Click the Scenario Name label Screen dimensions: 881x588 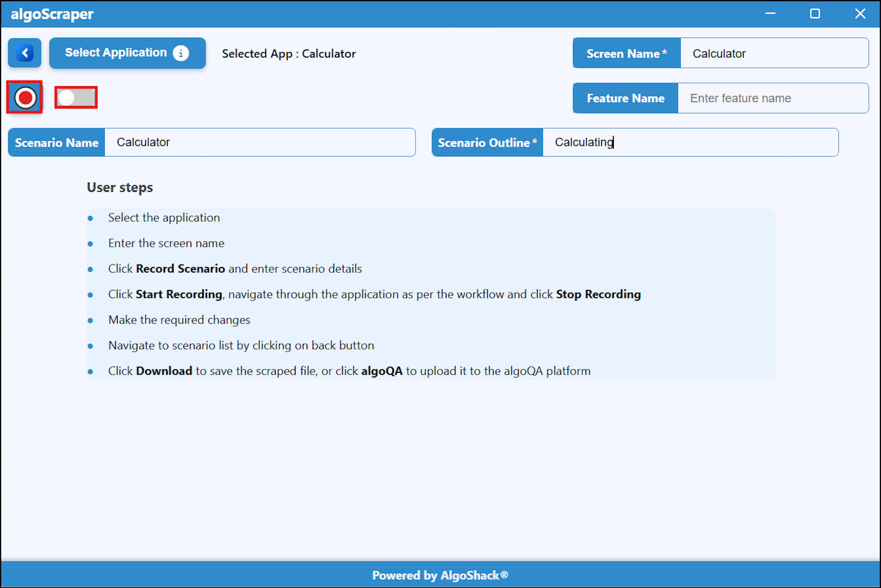tap(57, 142)
